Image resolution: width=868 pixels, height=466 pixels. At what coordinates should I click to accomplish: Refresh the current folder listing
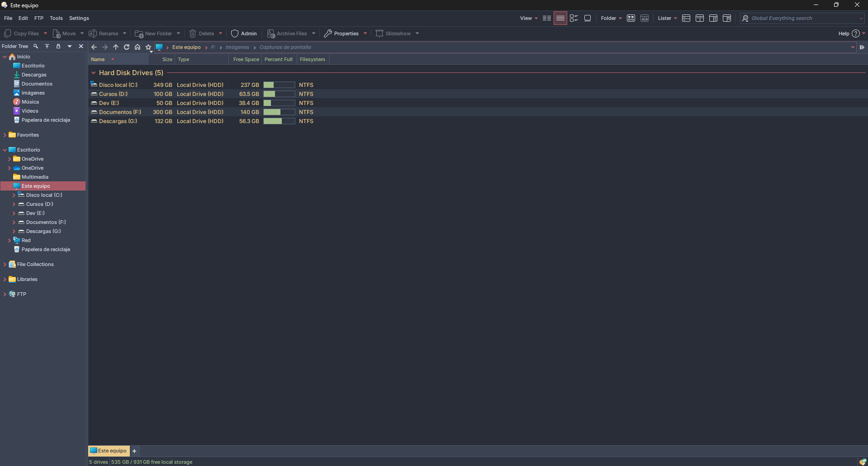click(127, 47)
